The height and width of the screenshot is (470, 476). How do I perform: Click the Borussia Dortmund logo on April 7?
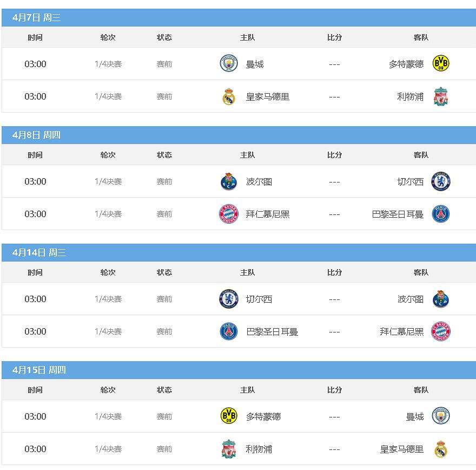[441, 63]
